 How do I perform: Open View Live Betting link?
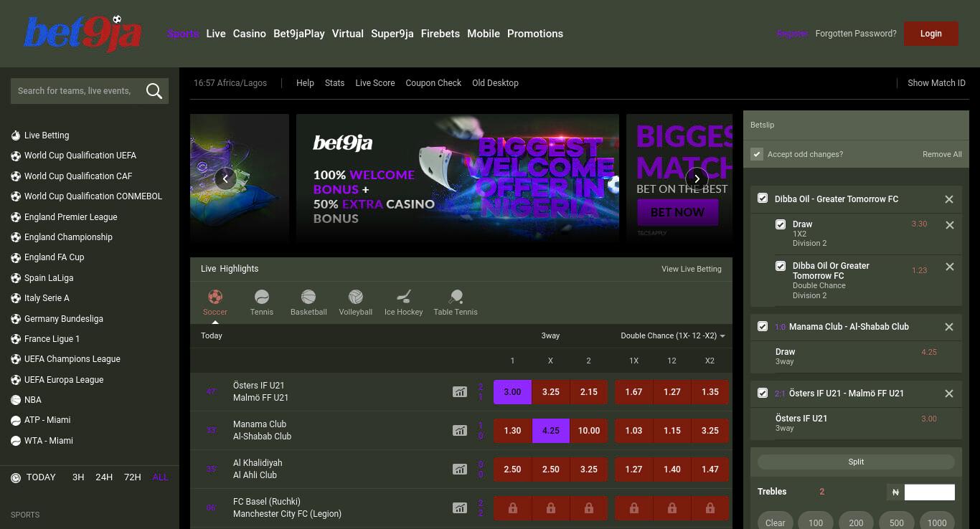coord(692,269)
